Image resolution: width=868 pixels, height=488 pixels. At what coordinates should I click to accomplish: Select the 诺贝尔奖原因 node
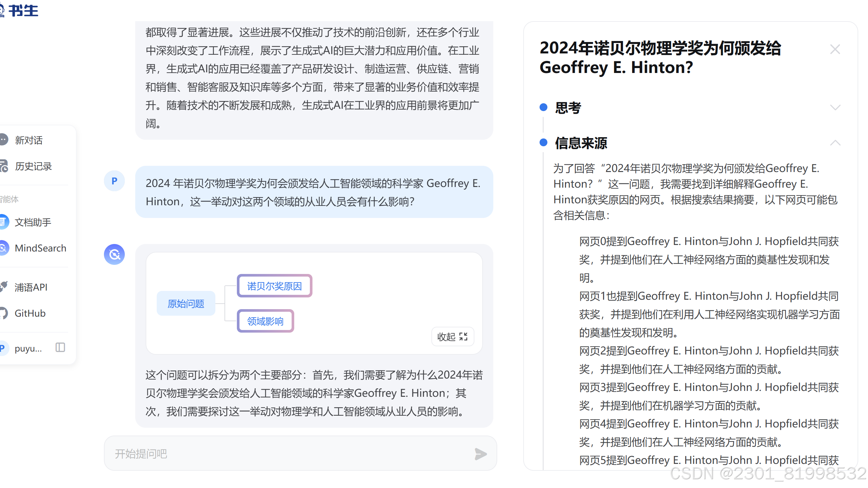point(274,286)
